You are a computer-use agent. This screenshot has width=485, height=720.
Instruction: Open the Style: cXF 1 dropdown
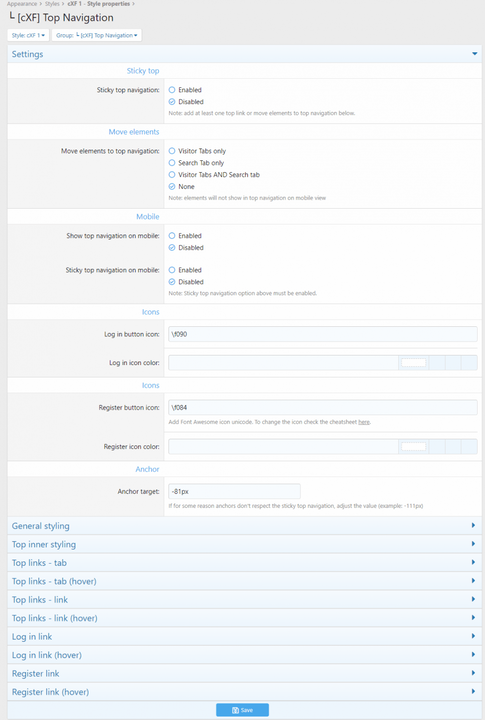click(x=28, y=35)
